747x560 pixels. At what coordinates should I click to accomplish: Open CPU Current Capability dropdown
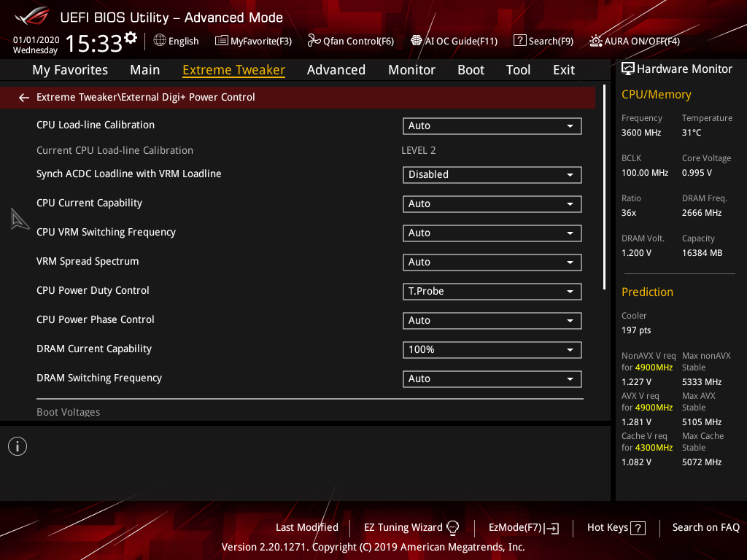coord(492,204)
